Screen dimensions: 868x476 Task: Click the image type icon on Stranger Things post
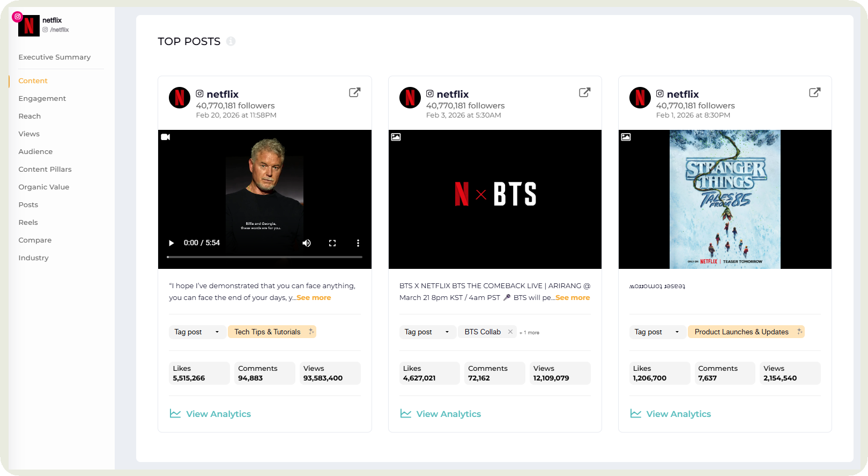626,137
